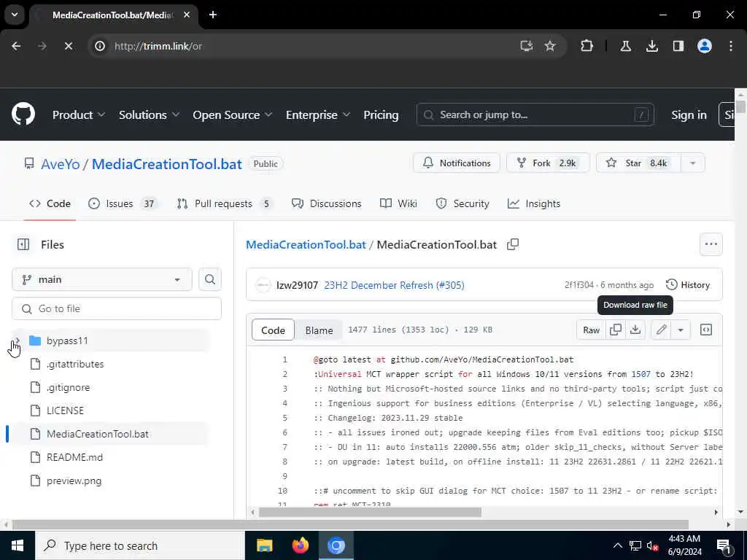Open the Wiki tab
The height and width of the screenshot is (560, 747).
[x=399, y=204]
